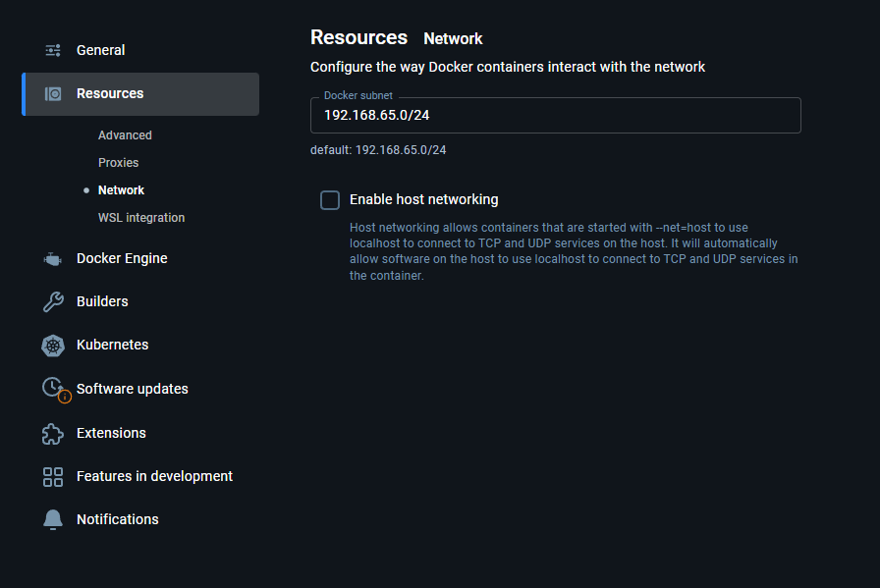Open the Proxies sub-section
Viewport: 880px width, 588px height.
(x=118, y=163)
